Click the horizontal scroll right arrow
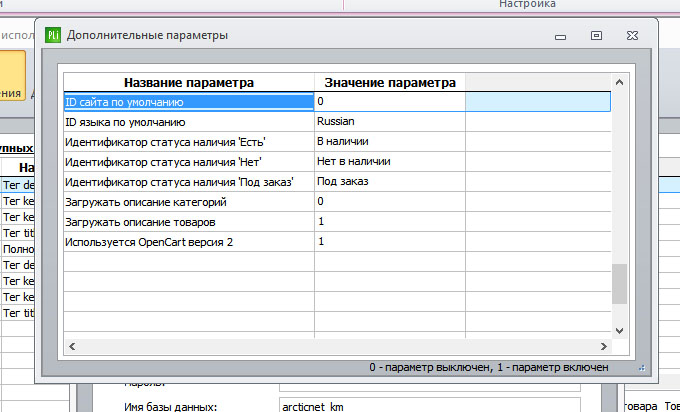The image size is (680, 412). [x=603, y=346]
